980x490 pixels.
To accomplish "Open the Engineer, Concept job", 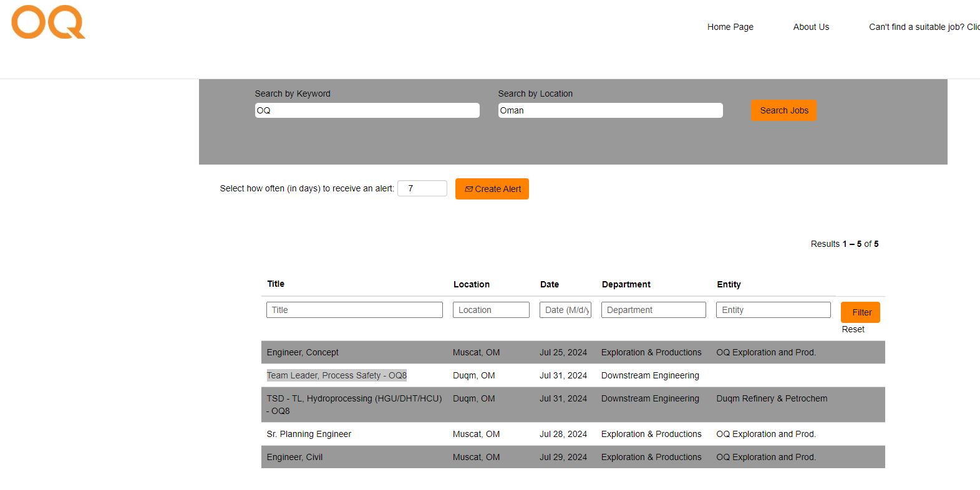I will [x=303, y=352].
